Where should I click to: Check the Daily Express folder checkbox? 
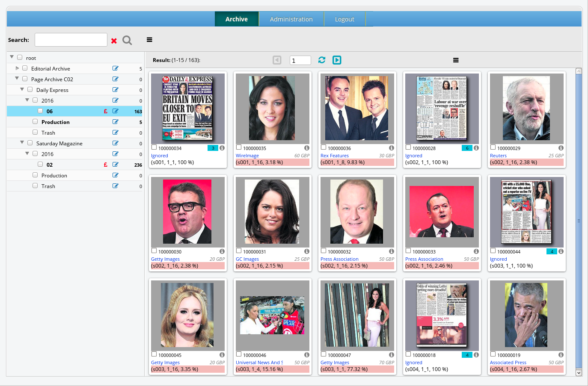coord(30,90)
